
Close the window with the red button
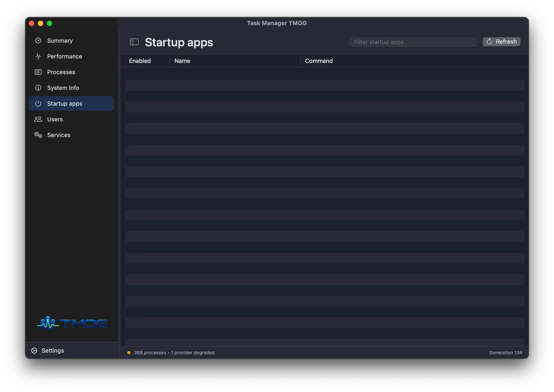click(31, 23)
